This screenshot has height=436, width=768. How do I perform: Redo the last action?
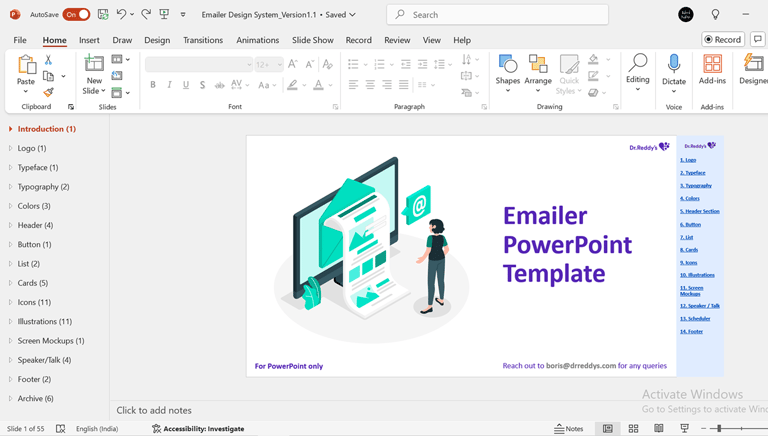(146, 14)
